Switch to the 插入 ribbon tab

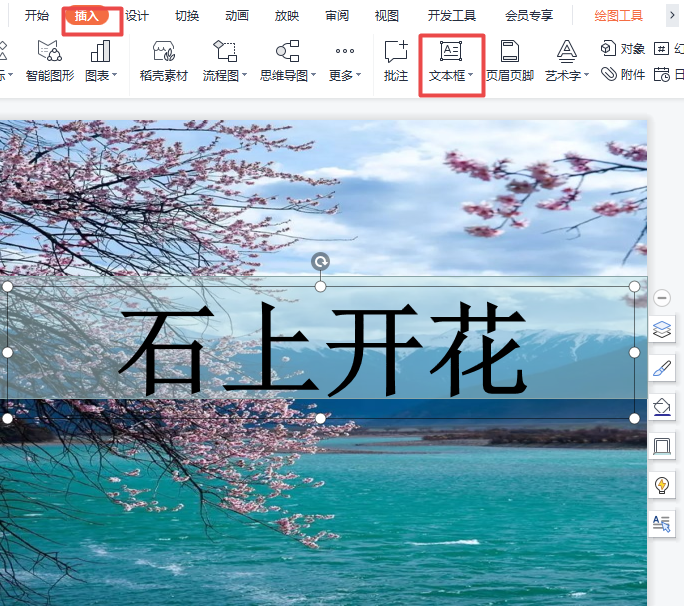click(x=87, y=16)
